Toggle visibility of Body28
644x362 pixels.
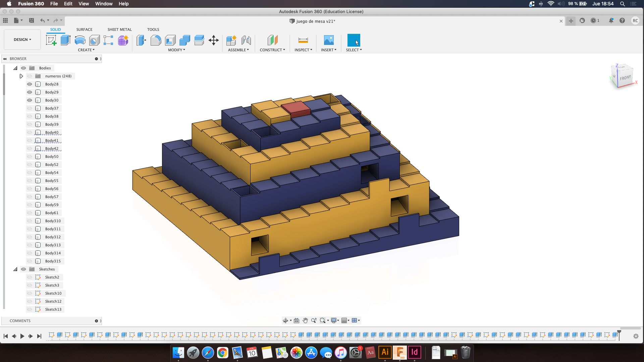30,84
